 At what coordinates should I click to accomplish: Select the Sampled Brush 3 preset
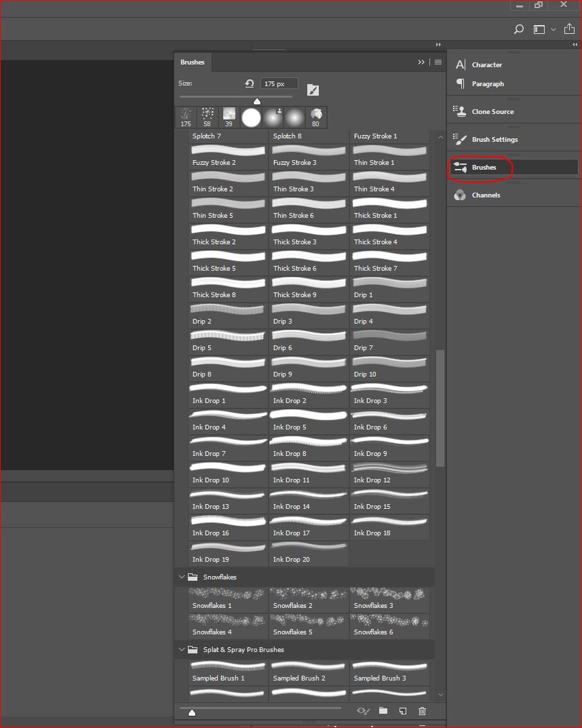[389, 672]
